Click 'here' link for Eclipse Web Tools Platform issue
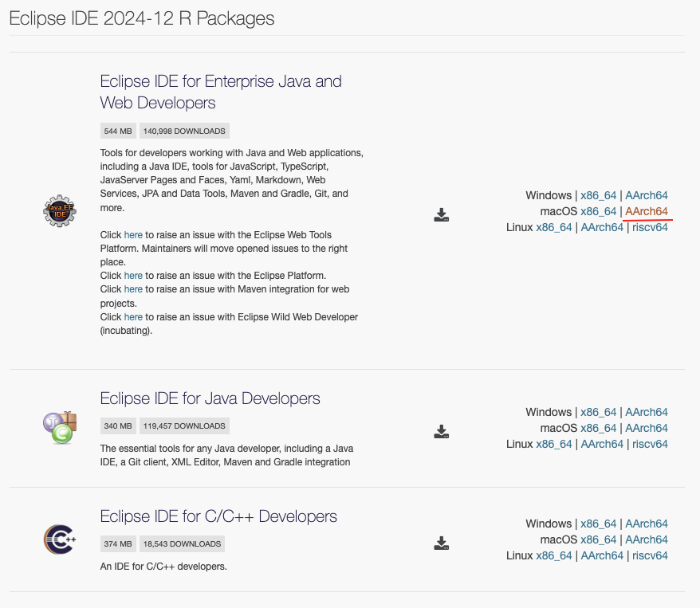 tap(133, 235)
